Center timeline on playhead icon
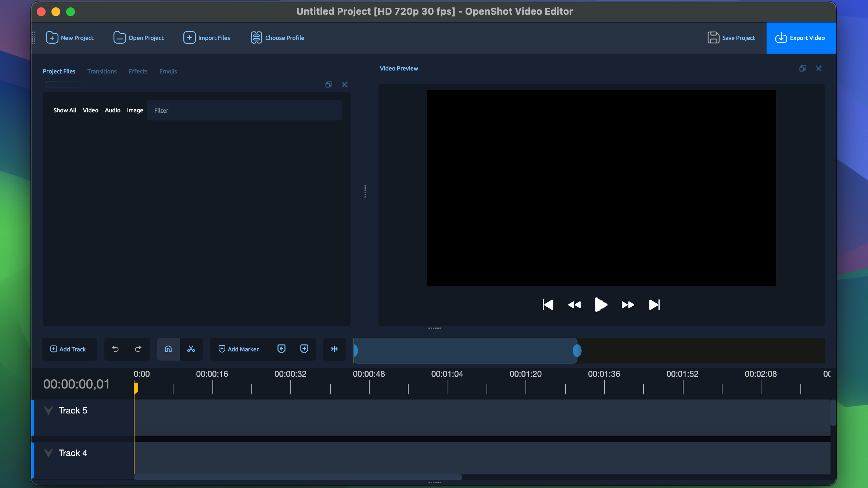The image size is (868, 488). pyautogui.click(x=334, y=349)
